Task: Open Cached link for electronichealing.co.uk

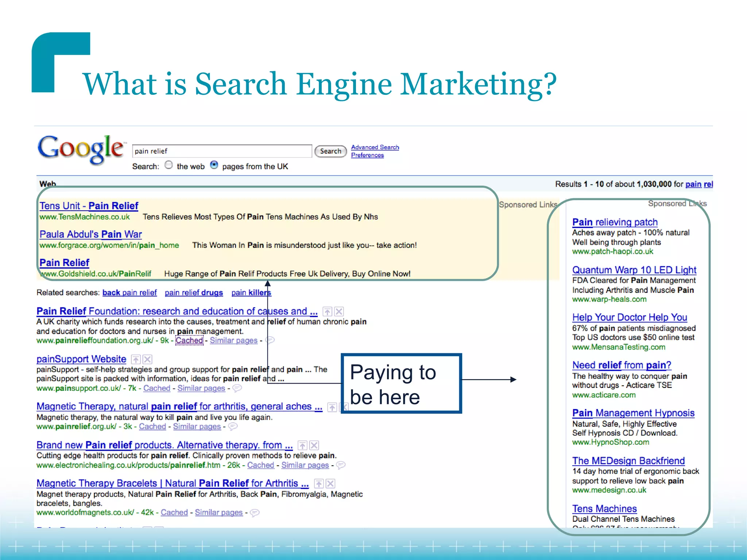Action: (x=260, y=465)
